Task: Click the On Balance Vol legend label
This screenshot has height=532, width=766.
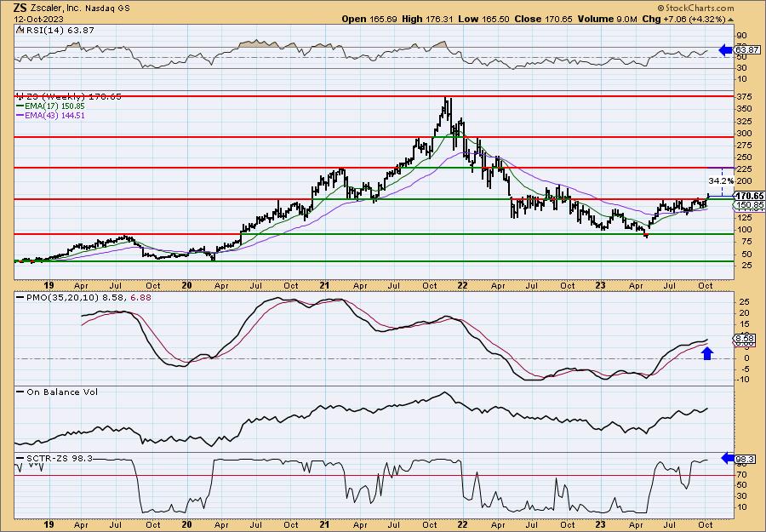Action: point(61,392)
